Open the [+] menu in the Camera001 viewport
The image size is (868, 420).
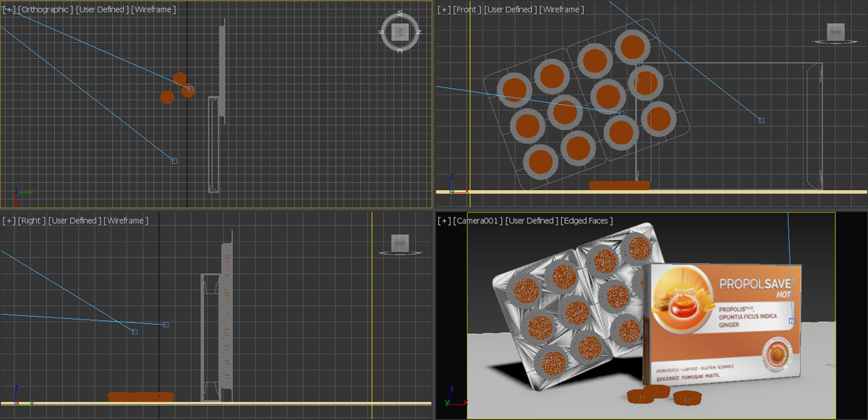444,220
